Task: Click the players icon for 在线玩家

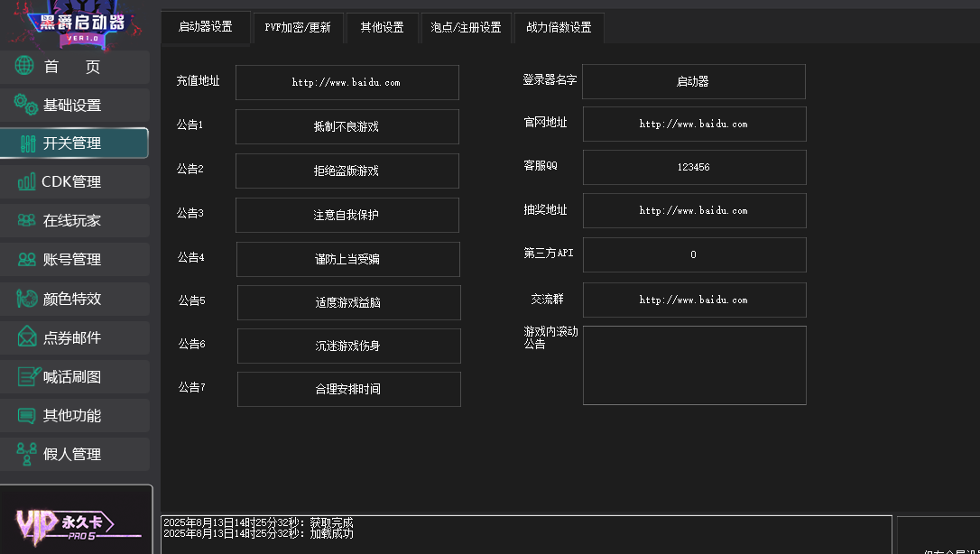Action: 27,220
